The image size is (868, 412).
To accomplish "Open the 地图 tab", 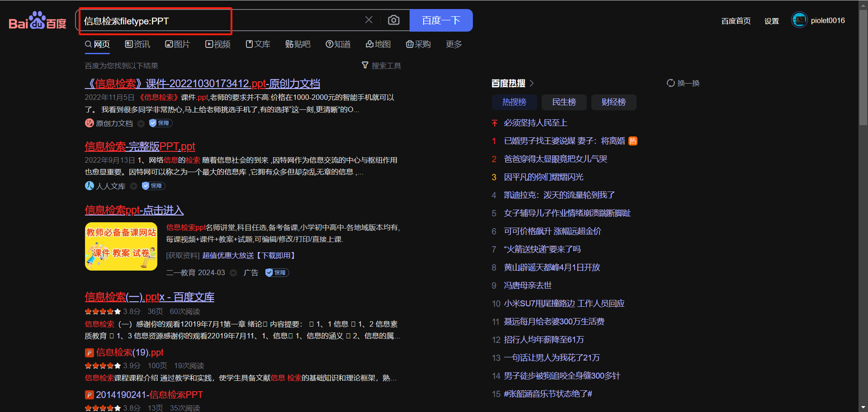I will pos(378,44).
